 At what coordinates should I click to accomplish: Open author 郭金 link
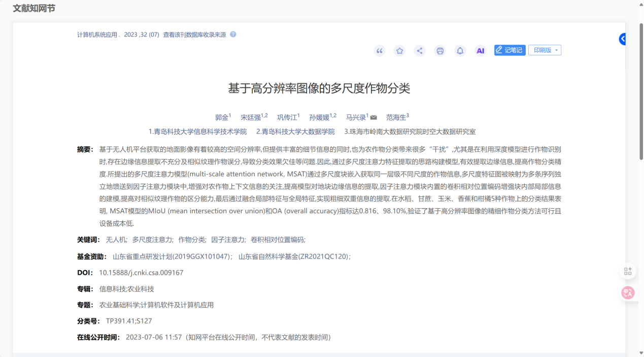tap(221, 117)
